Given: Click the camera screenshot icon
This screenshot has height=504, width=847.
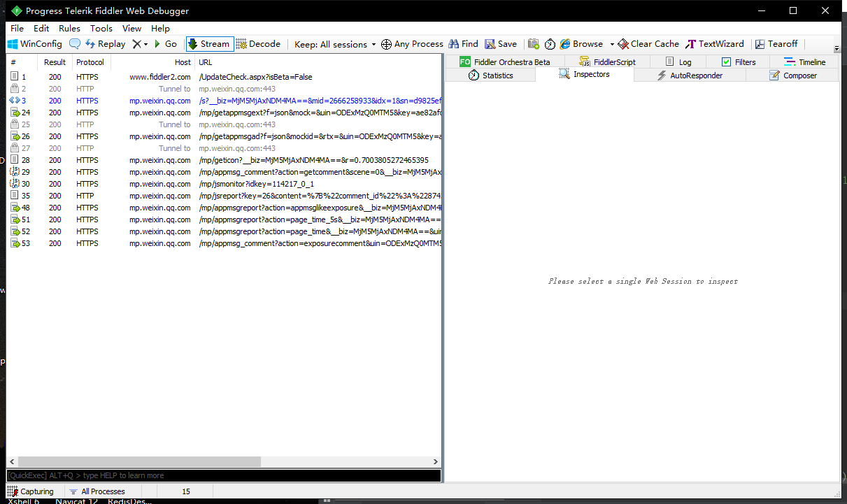Looking at the screenshot, I should [x=534, y=44].
